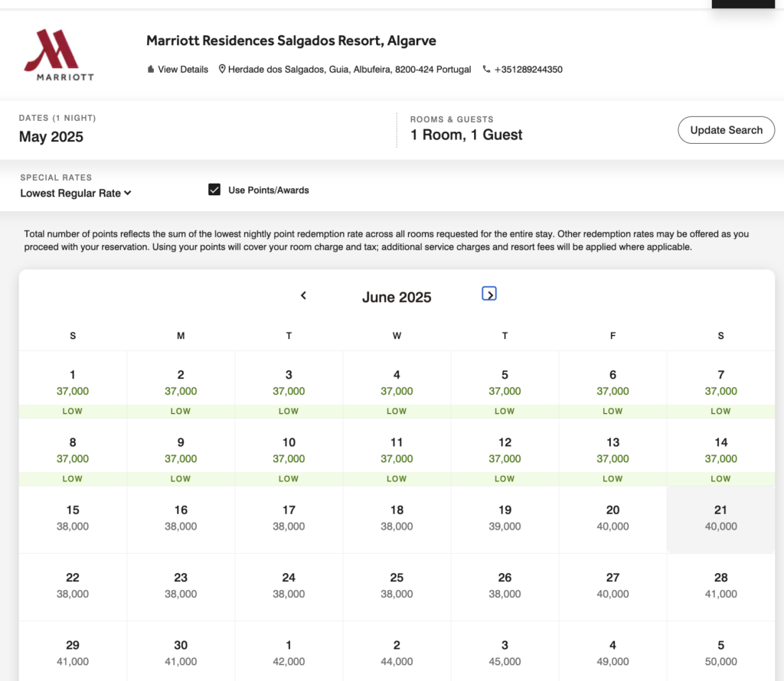The width and height of the screenshot is (784, 681).
Task: Choose June 16 date cell
Action: [181, 520]
